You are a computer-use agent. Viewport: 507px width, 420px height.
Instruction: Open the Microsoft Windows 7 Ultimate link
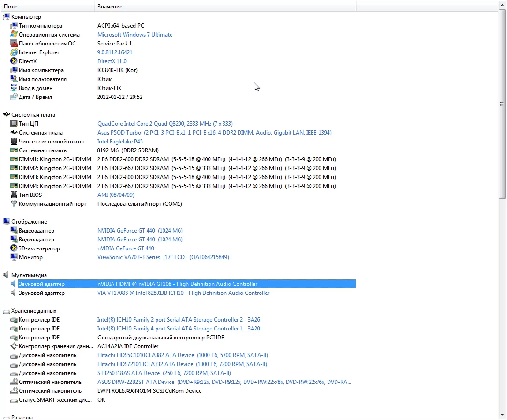tap(135, 35)
